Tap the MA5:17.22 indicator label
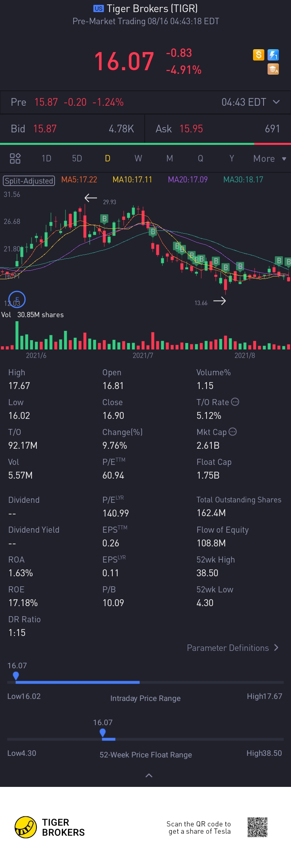The height and width of the screenshot is (868, 291). click(79, 180)
